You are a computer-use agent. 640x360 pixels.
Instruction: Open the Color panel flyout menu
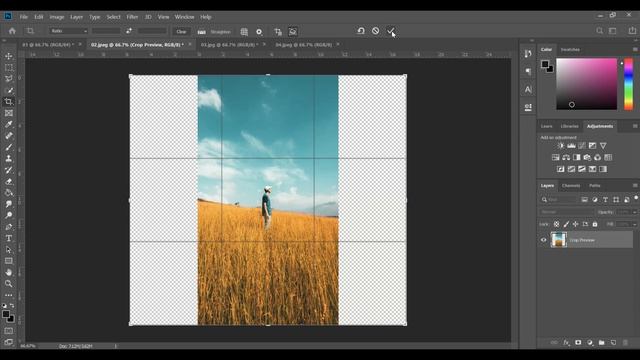click(635, 49)
